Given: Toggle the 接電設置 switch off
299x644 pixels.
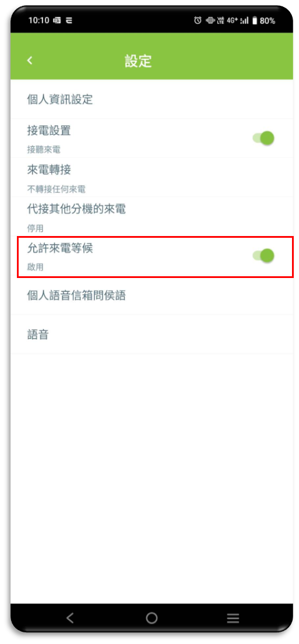Looking at the screenshot, I should pos(263,138).
